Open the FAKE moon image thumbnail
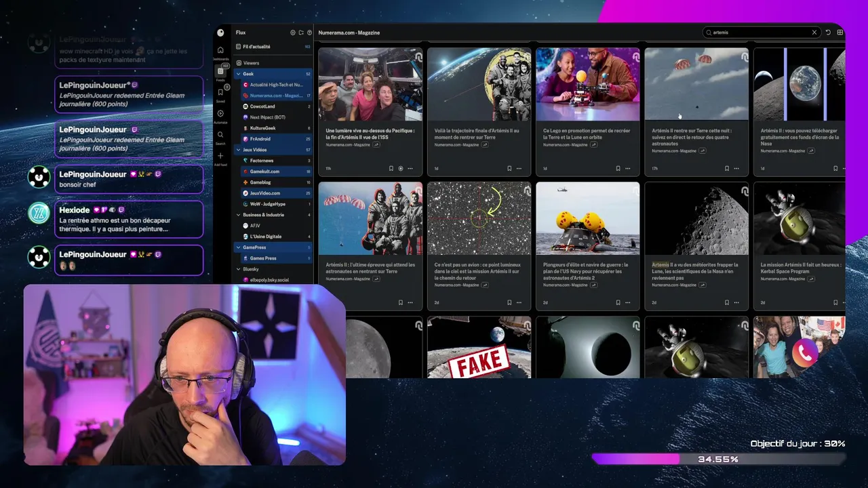This screenshot has height=488, width=868. (x=479, y=348)
